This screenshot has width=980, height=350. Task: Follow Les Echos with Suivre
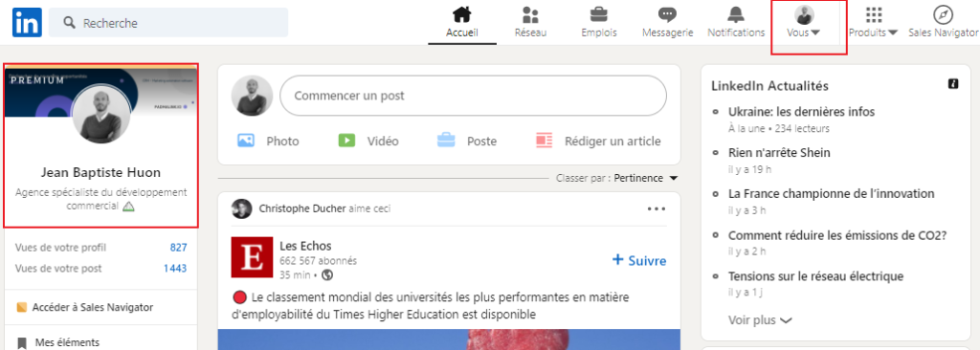click(638, 260)
